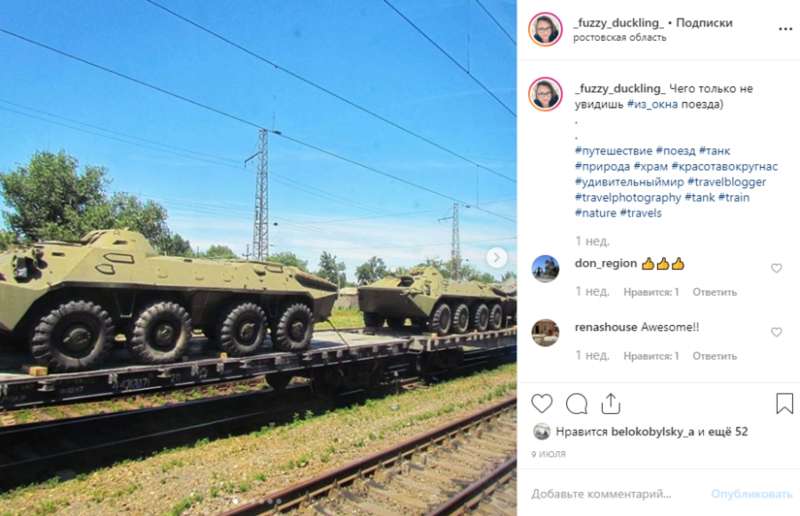Like the renashouse comment heart

tap(776, 332)
